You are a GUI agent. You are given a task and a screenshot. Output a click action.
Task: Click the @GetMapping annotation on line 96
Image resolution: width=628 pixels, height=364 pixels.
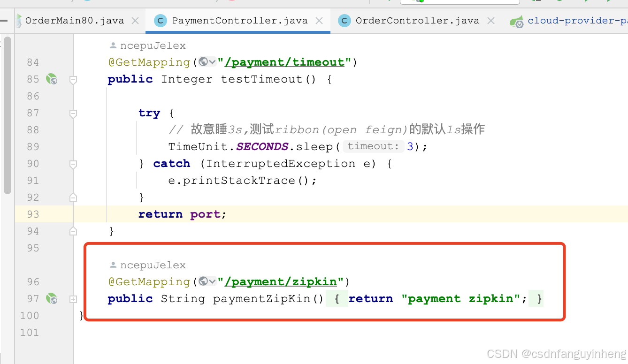coord(149,281)
